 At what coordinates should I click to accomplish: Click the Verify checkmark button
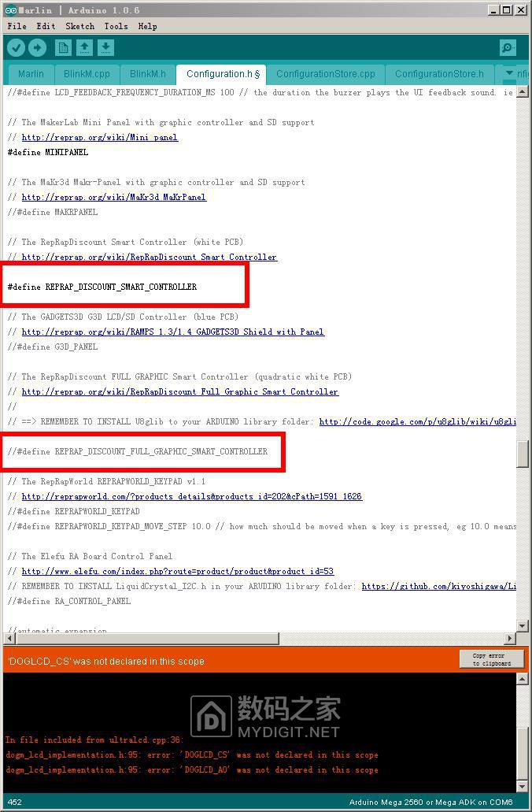click(17, 47)
